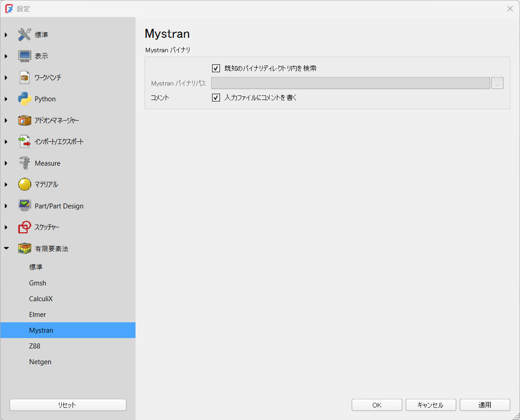520x420 pixels.
Task: Open the Gmsh settings page
Action: [38, 283]
